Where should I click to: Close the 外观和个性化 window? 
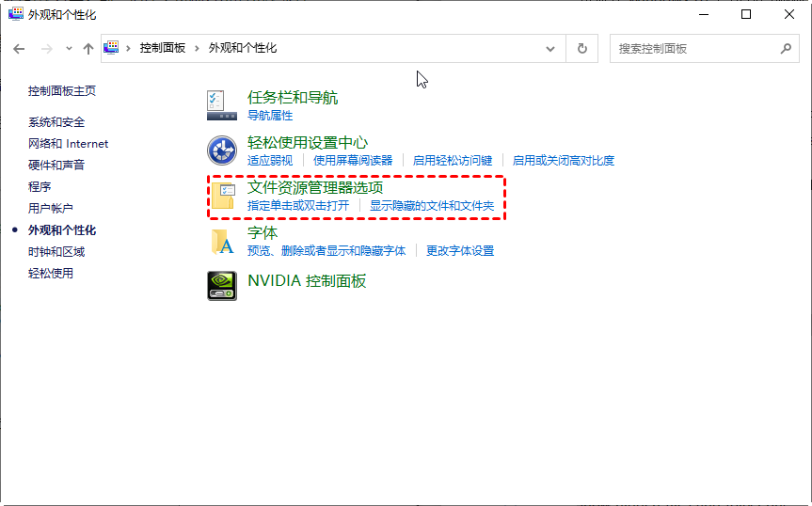788,14
